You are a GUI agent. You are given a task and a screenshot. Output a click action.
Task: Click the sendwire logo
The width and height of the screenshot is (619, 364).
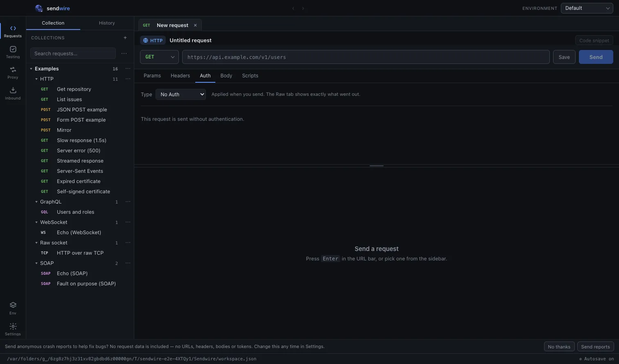pos(52,8)
